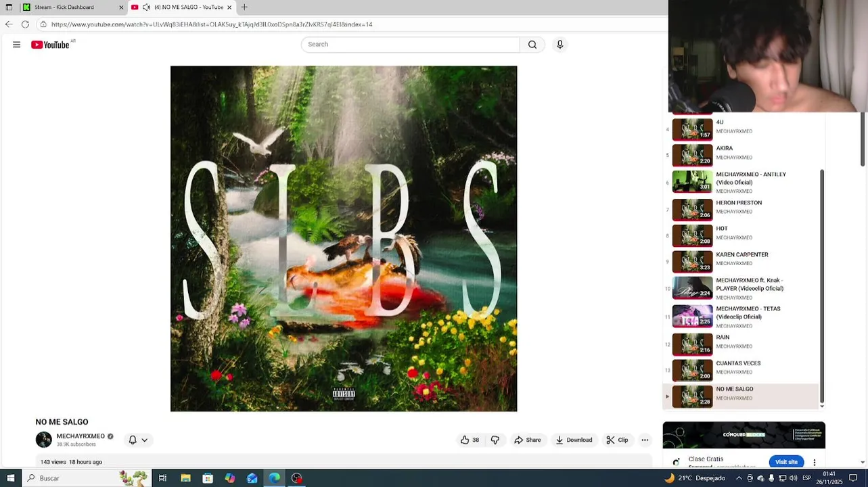
Task: Open volume control in system tray
Action: coord(793,478)
